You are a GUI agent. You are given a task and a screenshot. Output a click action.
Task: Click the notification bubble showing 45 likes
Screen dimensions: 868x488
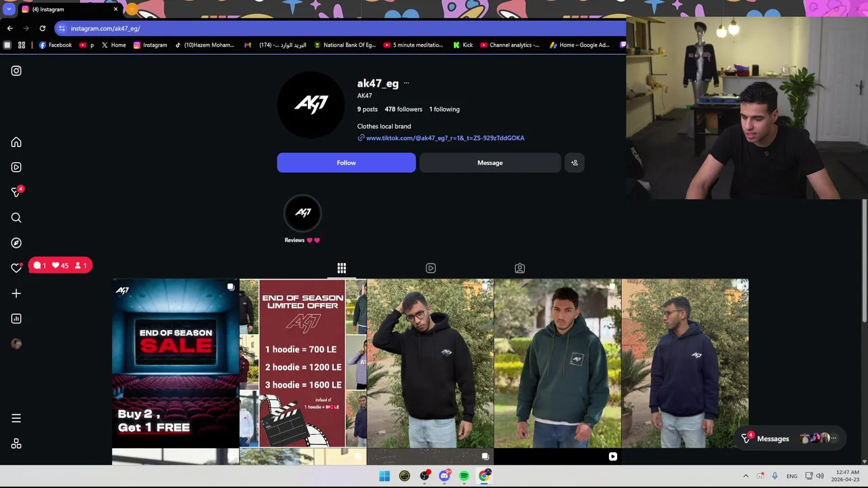pyautogui.click(x=61, y=266)
